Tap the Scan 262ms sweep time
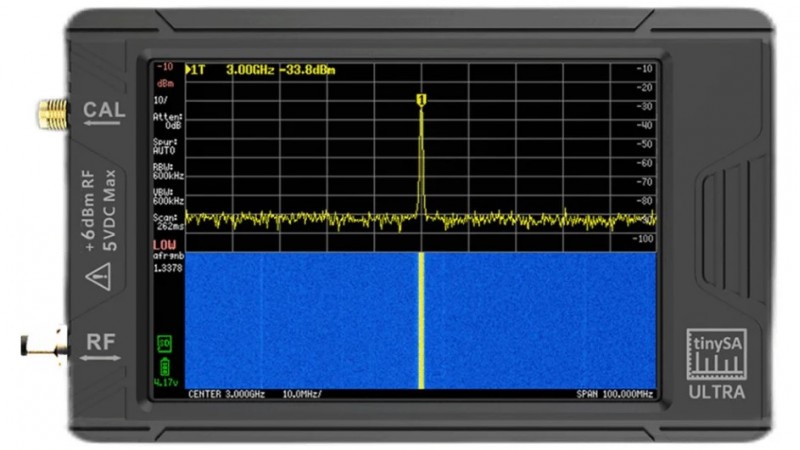 click(x=166, y=220)
